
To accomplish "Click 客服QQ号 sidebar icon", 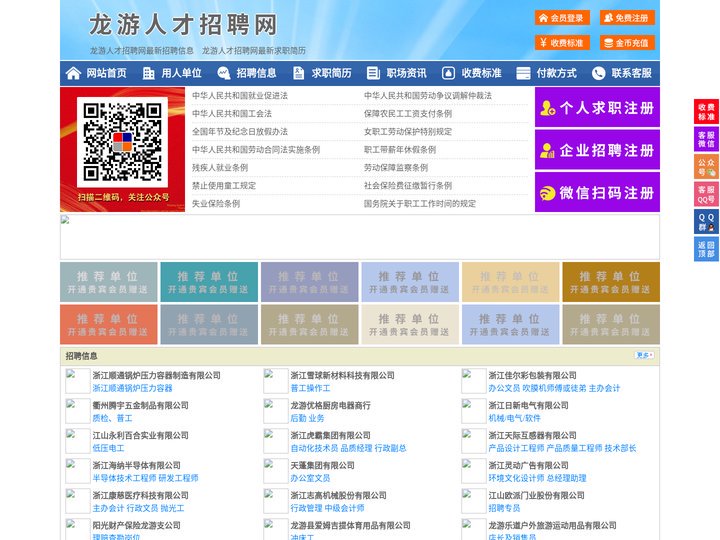I will click(x=706, y=194).
